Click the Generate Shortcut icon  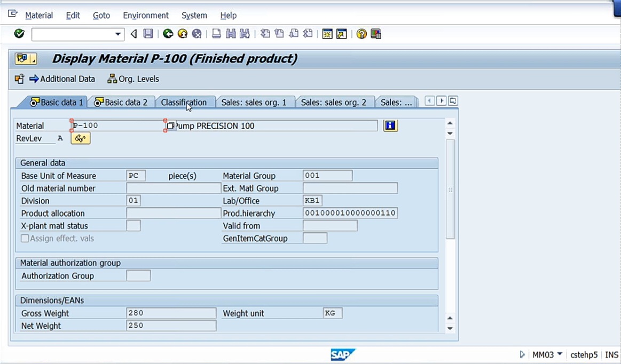click(x=341, y=34)
